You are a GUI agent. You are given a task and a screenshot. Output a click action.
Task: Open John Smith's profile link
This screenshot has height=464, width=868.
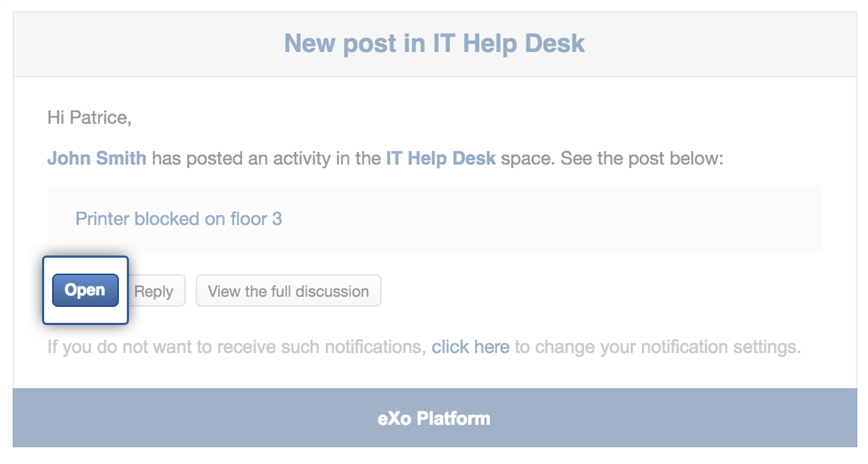[x=97, y=159]
